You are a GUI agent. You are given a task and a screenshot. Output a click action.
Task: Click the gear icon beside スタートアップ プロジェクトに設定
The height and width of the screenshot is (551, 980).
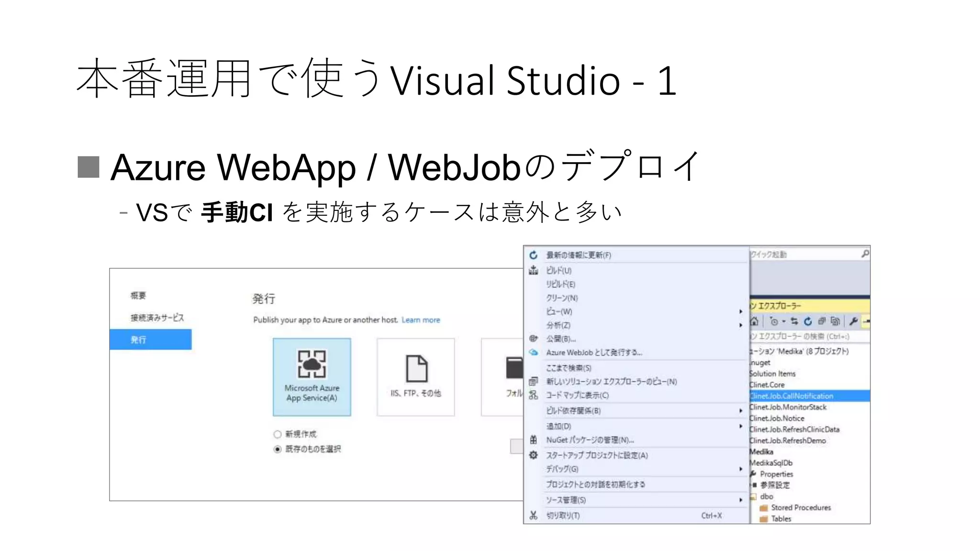click(x=534, y=455)
